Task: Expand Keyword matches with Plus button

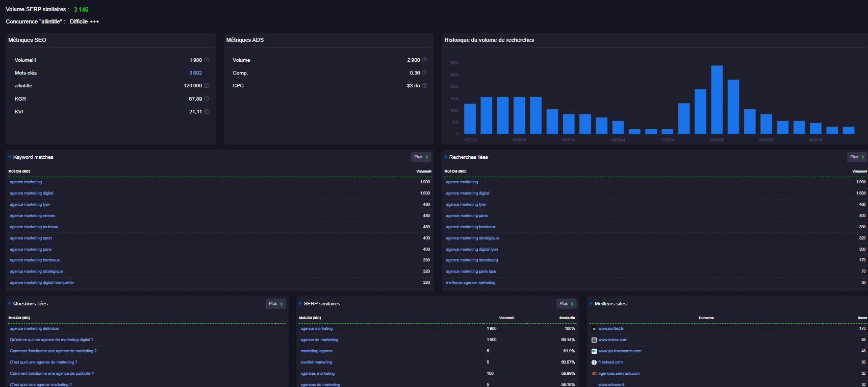Action: coord(421,157)
